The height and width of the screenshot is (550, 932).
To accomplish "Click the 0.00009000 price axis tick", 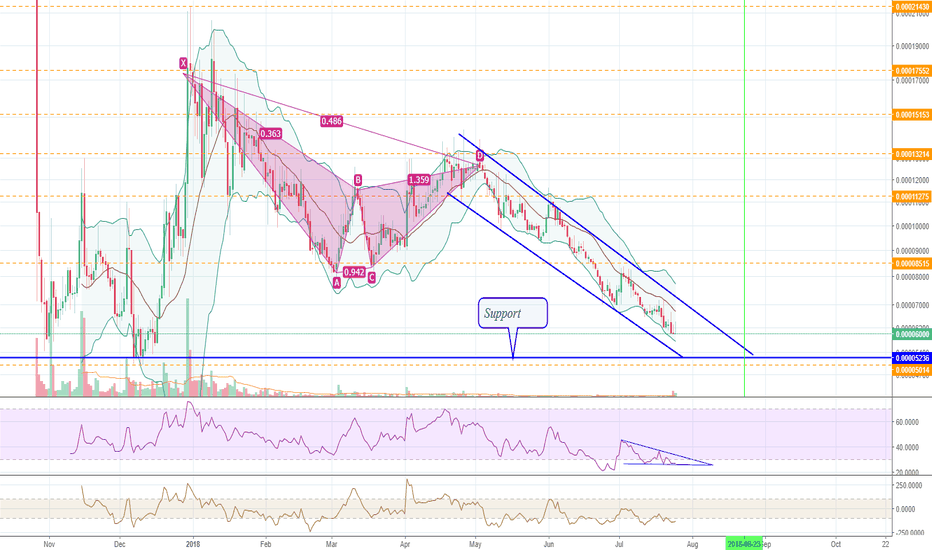I will pos(912,252).
